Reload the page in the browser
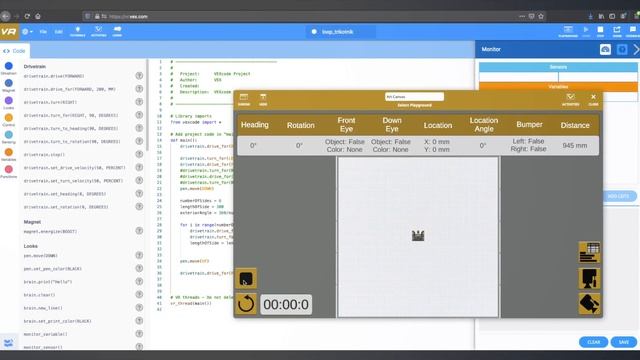Viewport: 640px width, 360px height. (27, 16)
